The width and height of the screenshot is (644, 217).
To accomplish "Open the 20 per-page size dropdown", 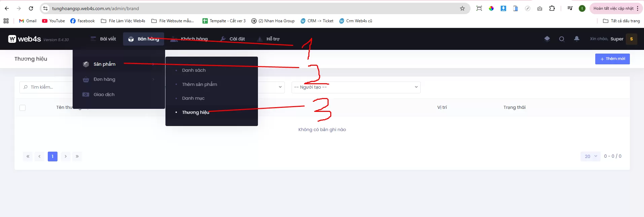I will [590, 156].
